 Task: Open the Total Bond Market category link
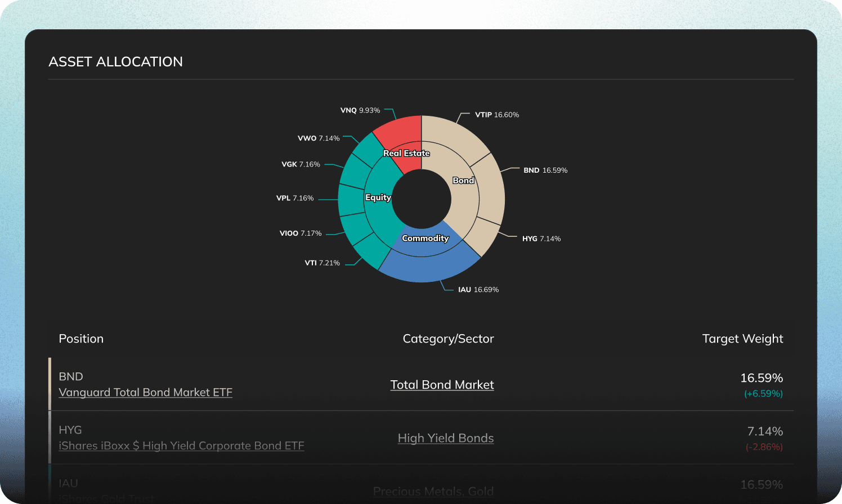[x=442, y=385]
